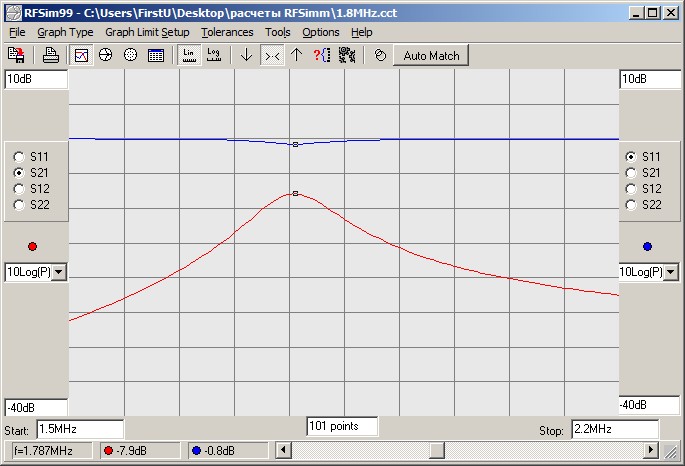
Task: Select S22 radio button on right panel
Action: point(630,205)
